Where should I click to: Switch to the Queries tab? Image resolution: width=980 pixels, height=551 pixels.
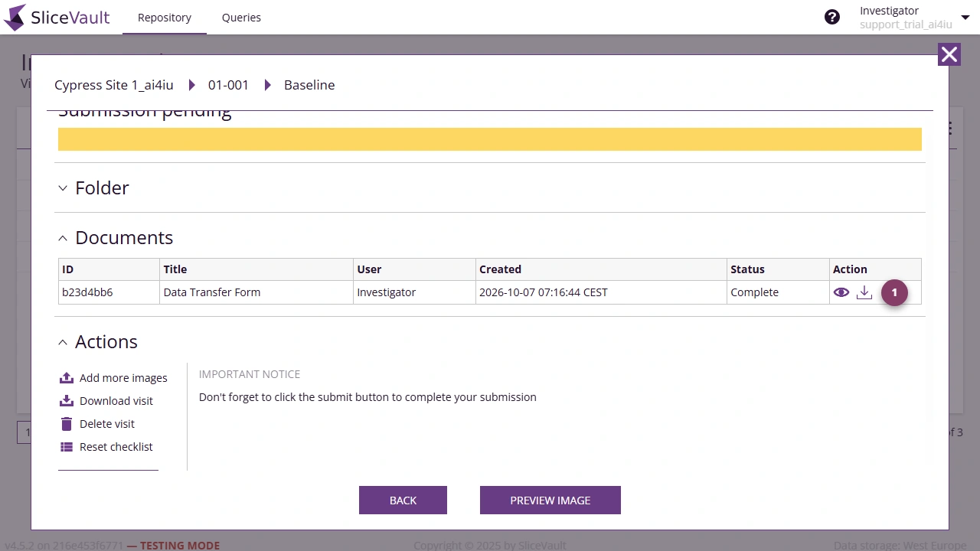pos(241,18)
